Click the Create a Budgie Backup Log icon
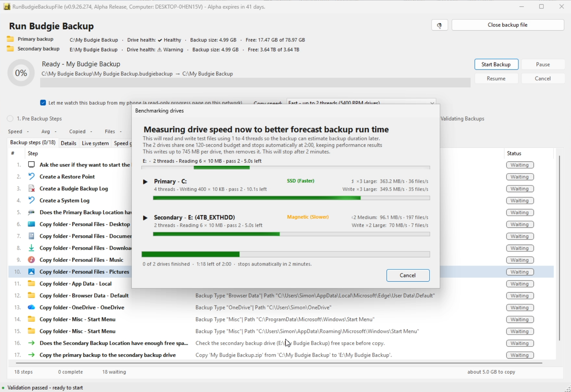Image resolution: width=571 pixels, height=392 pixels. point(31,188)
